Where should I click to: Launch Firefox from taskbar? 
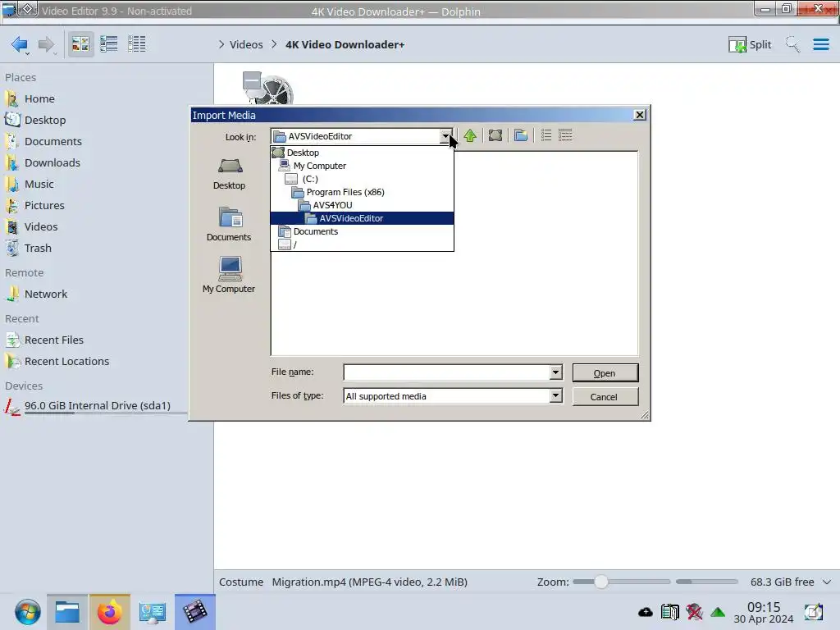(x=109, y=612)
